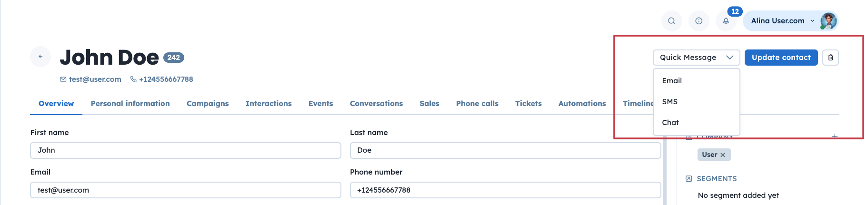The image size is (868, 205).
Task: Click the test@user.com email link
Action: click(95, 79)
